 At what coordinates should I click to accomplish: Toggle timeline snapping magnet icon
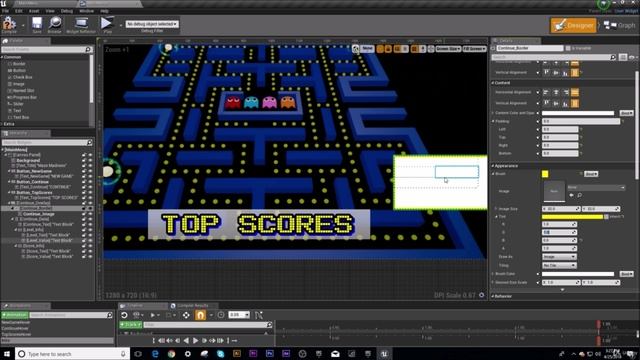(x=200, y=315)
